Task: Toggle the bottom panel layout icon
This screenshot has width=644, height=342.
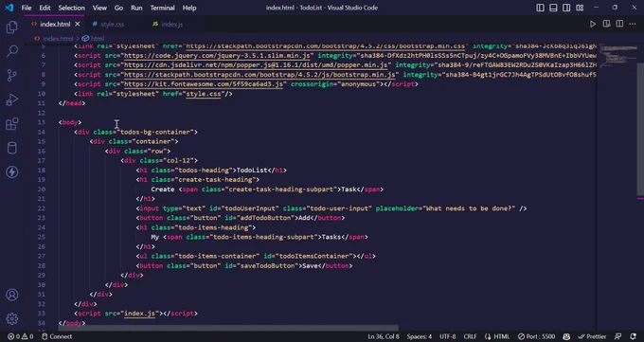Action: 553,8
